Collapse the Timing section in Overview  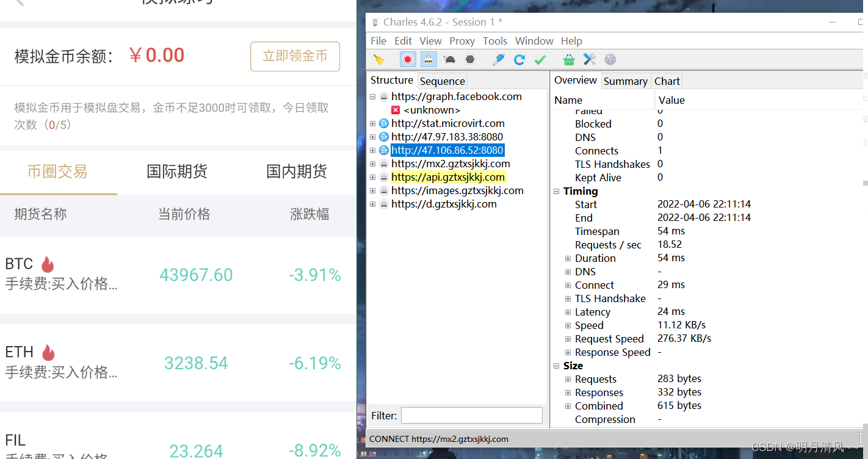[x=557, y=191]
